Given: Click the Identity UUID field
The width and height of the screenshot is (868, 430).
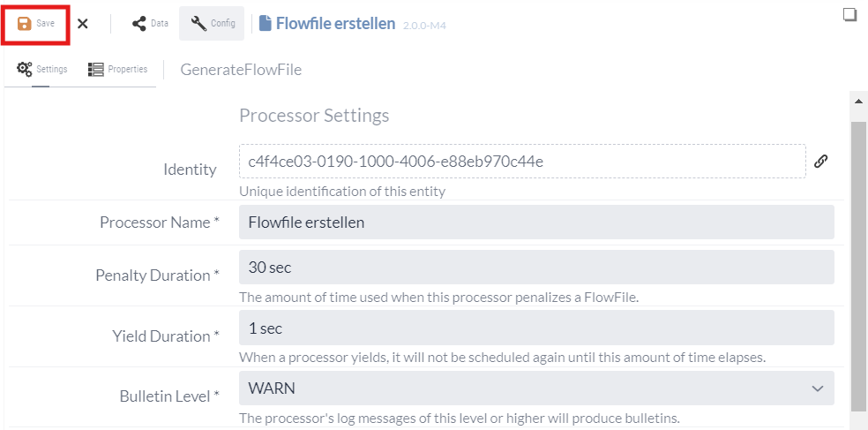Looking at the screenshot, I should (x=521, y=162).
